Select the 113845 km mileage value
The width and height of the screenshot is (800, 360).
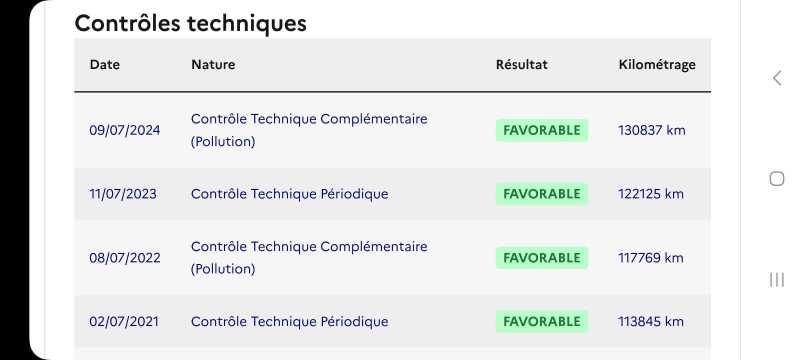pos(651,322)
